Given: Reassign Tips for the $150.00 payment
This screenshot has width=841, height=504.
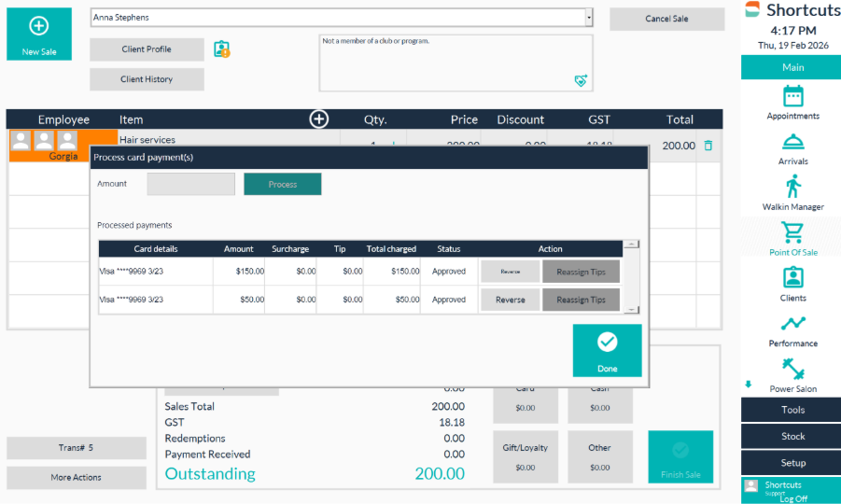Looking at the screenshot, I should click(581, 272).
